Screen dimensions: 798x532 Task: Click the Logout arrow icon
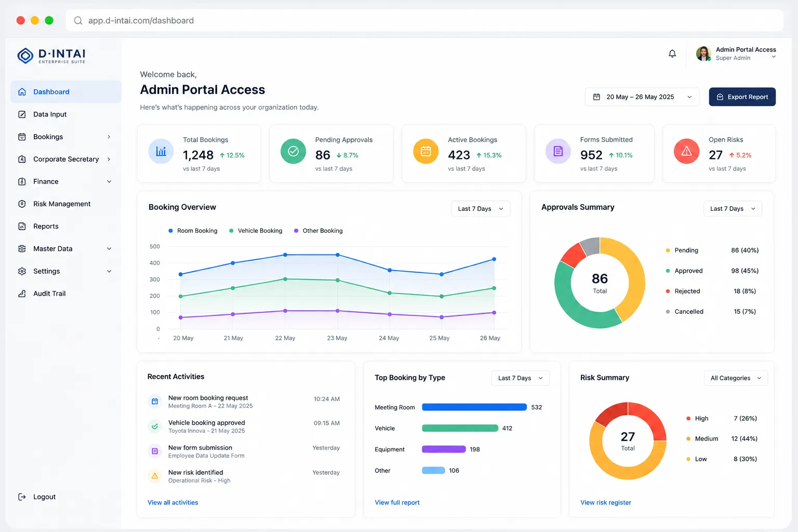click(x=22, y=497)
